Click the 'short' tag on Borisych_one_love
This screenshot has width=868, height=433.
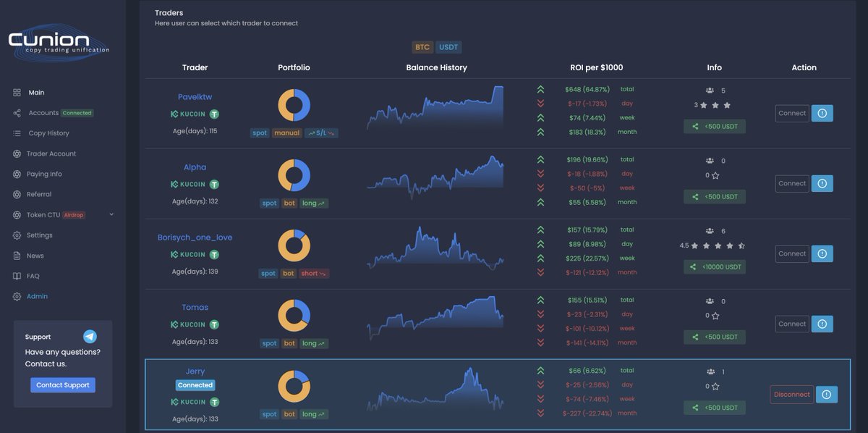[x=313, y=274]
